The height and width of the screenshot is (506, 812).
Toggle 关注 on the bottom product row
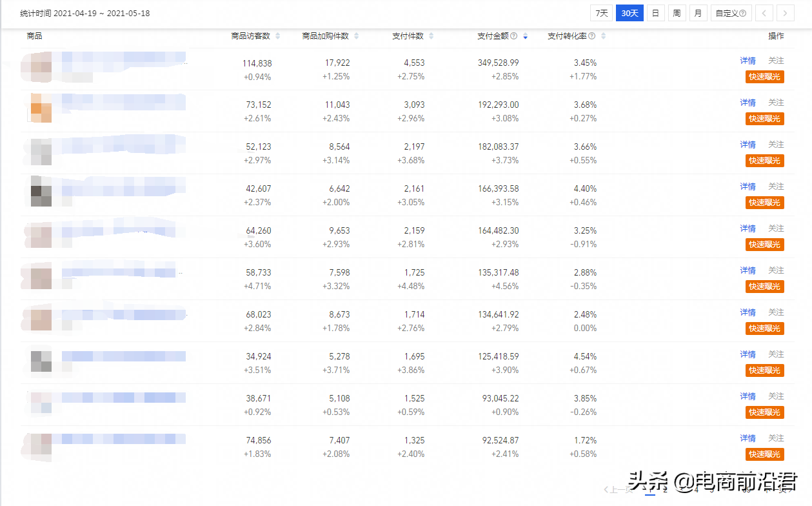(x=775, y=438)
